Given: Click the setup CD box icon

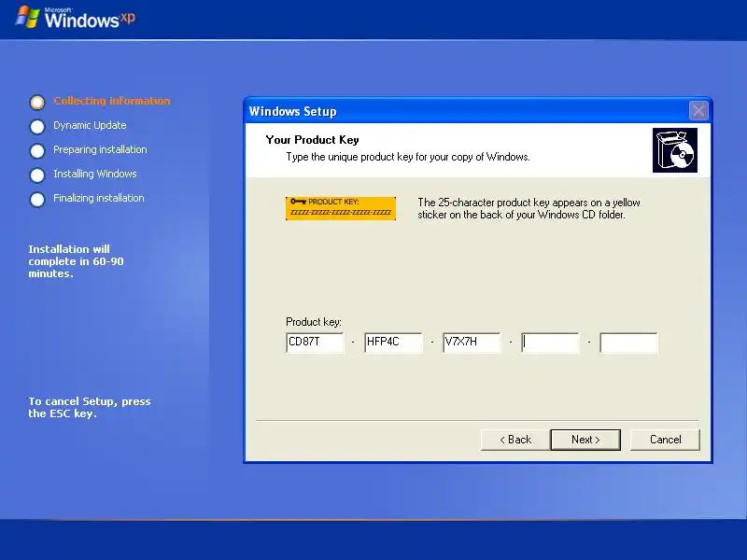Looking at the screenshot, I should pyautogui.click(x=674, y=150).
